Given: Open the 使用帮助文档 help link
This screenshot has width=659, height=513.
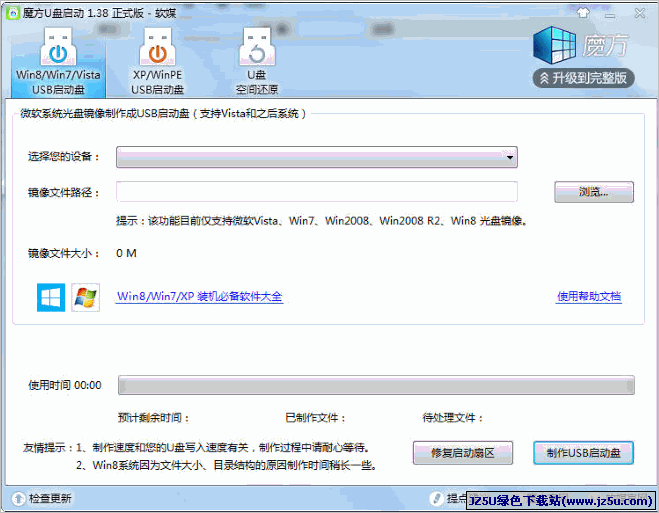Looking at the screenshot, I should coord(589,296).
